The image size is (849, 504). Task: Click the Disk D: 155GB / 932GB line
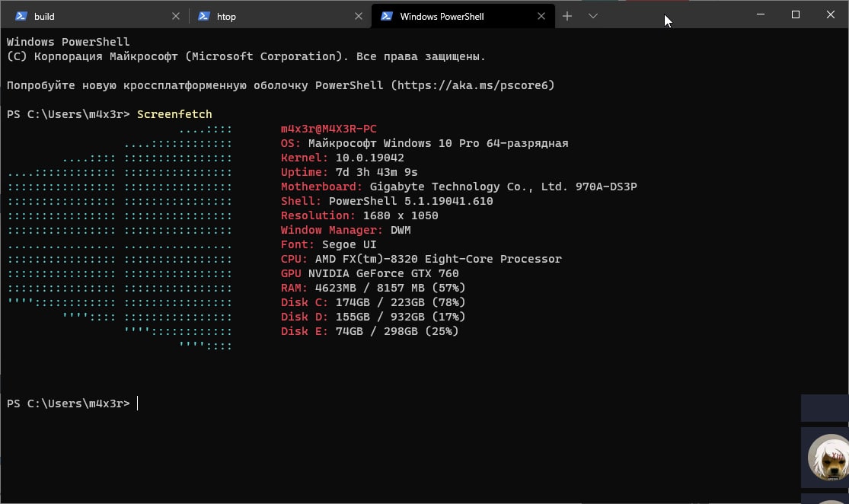373,317
